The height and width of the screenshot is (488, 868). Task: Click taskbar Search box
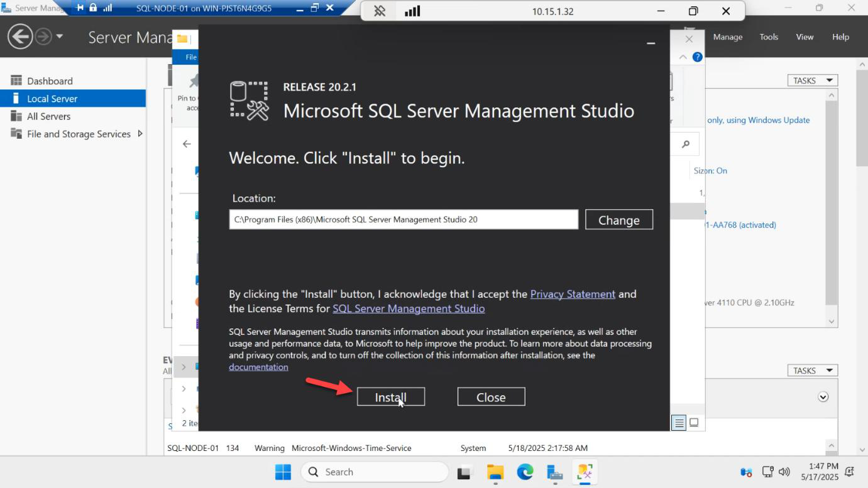[375, 472]
